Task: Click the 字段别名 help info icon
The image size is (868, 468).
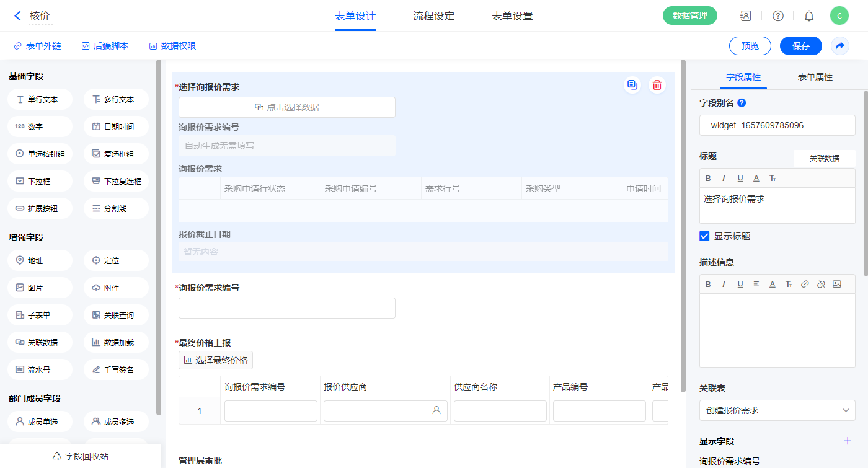Action: 742,103
